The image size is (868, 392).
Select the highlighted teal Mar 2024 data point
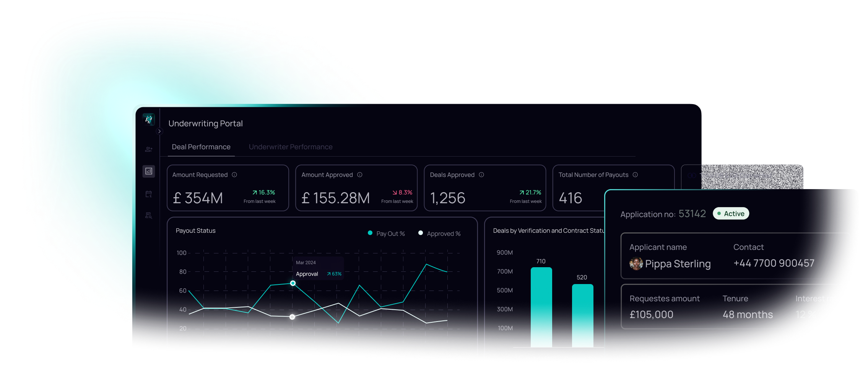click(x=293, y=283)
